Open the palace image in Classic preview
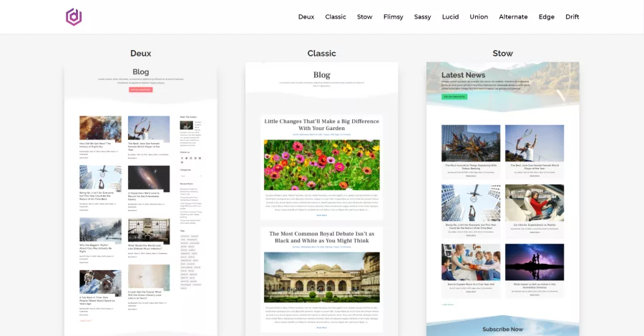 tap(321, 277)
